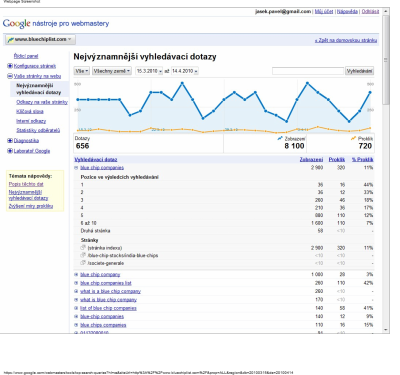Viewport: 400px width, 375px height.
Task: Click the page vertical scrollbar thumb
Action: (386, 60)
